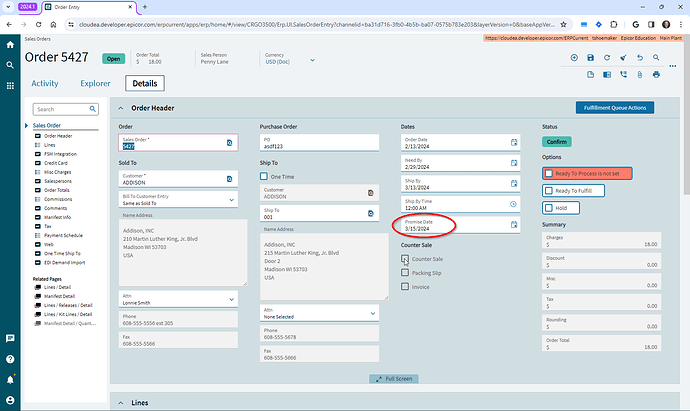690x411 pixels.
Task: Collapse the Order Header section
Action: (x=121, y=108)
